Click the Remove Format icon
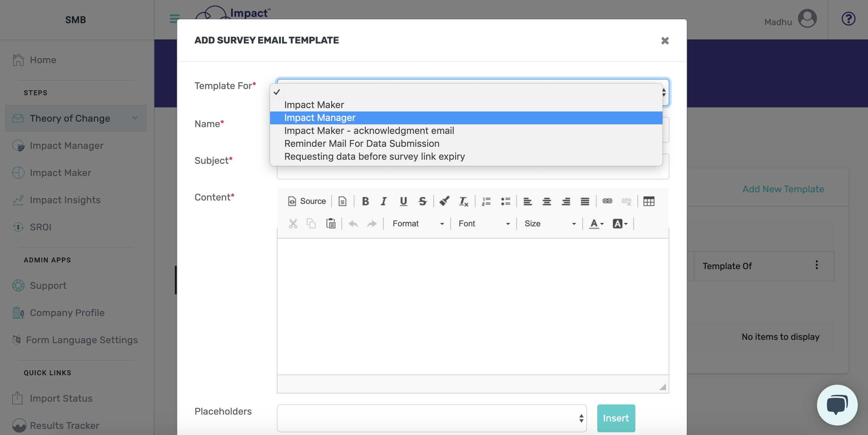Image resolution: width=868 pixels, height=435 pixels. point(464,201)
